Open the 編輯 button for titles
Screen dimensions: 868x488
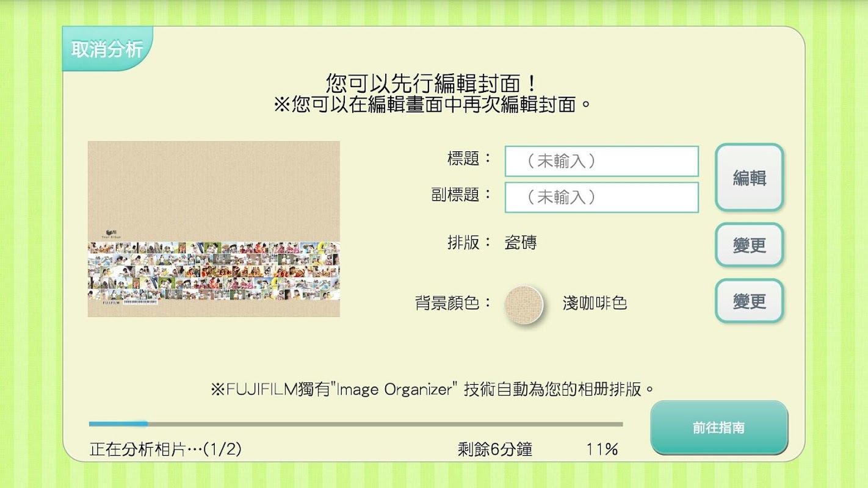click(749, 178)
